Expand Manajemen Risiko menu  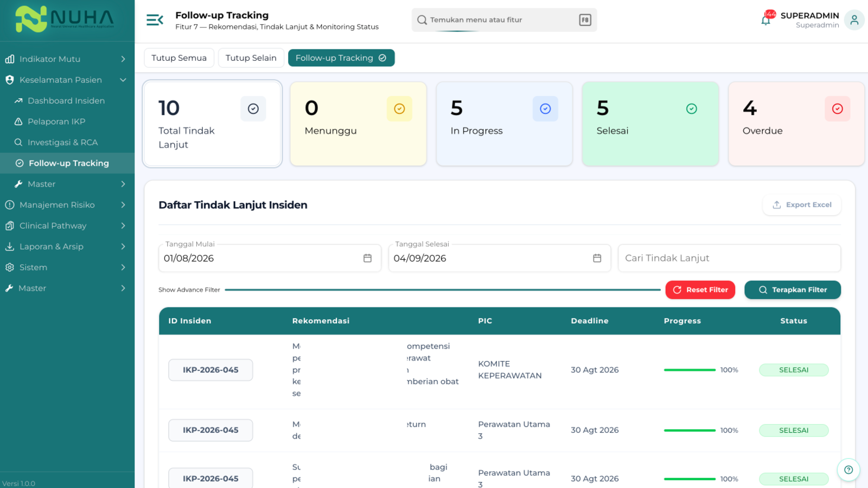(67, 205)
